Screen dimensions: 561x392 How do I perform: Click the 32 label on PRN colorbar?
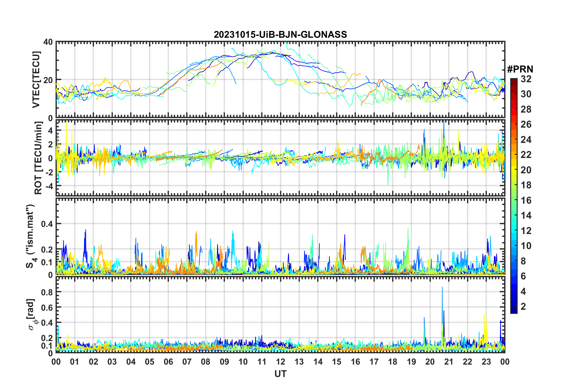[526, 79]
